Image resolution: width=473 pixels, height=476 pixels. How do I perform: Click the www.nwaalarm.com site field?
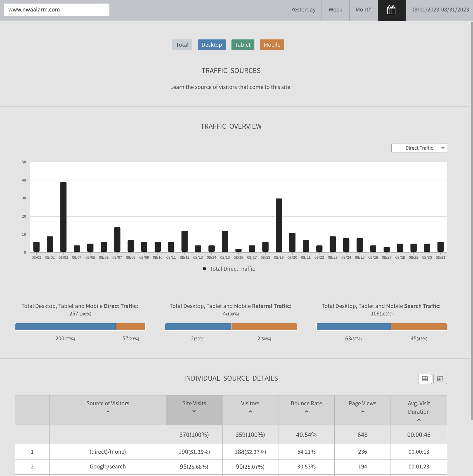coord(57,10)
